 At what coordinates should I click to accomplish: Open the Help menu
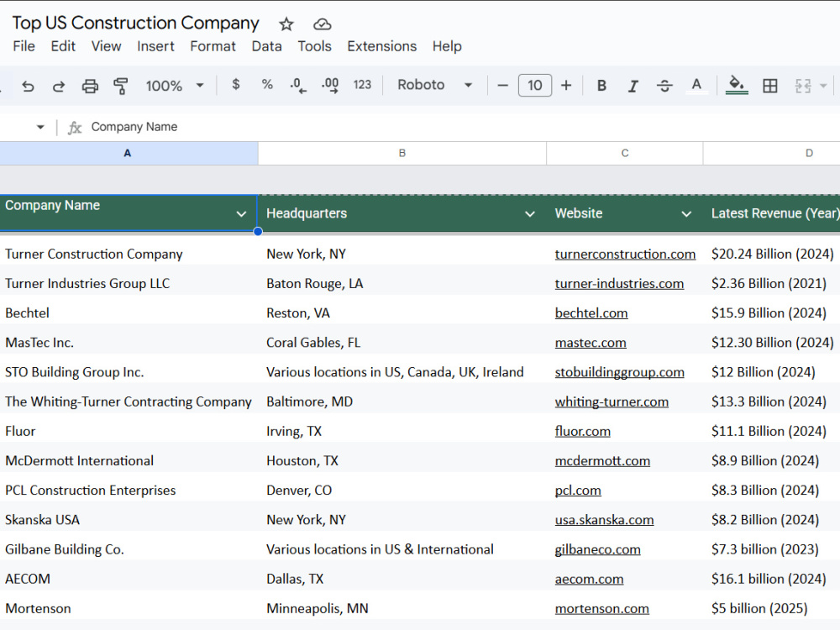coord(447,46)
